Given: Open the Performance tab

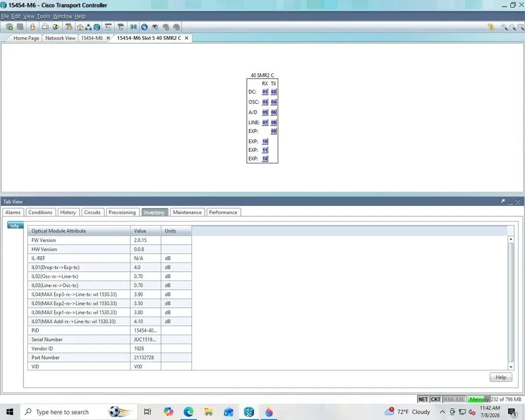Looking at the screenshot, I should click(x=223, y=212).
